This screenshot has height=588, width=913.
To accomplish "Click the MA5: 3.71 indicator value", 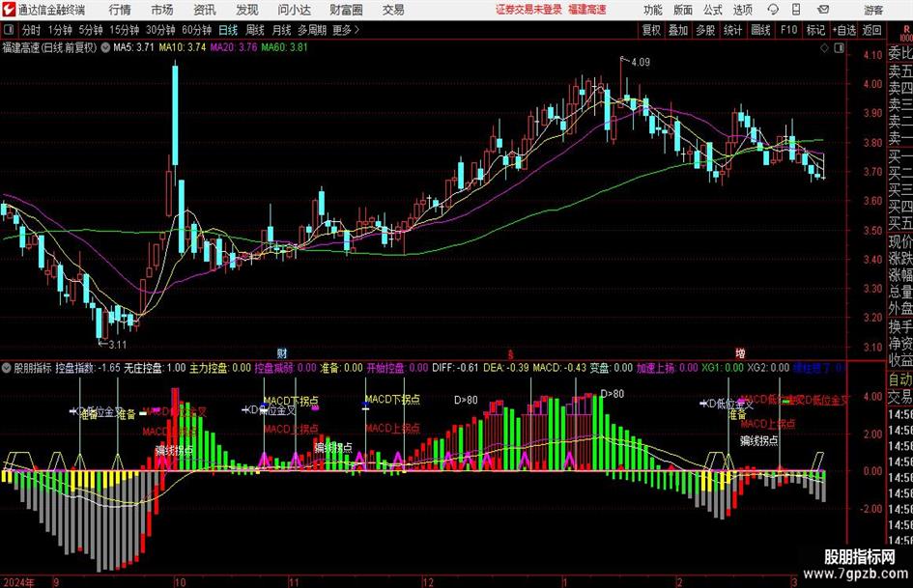I will pos(133,47).
